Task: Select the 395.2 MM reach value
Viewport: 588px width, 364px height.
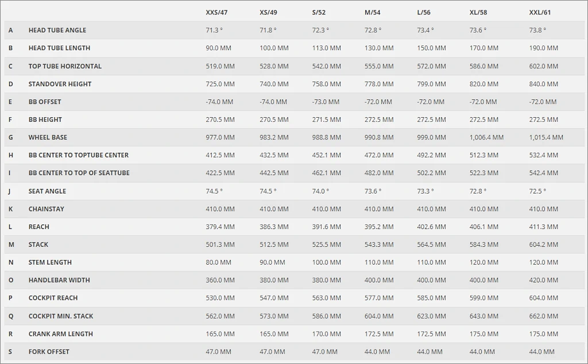Action: (x=379, y=227)
